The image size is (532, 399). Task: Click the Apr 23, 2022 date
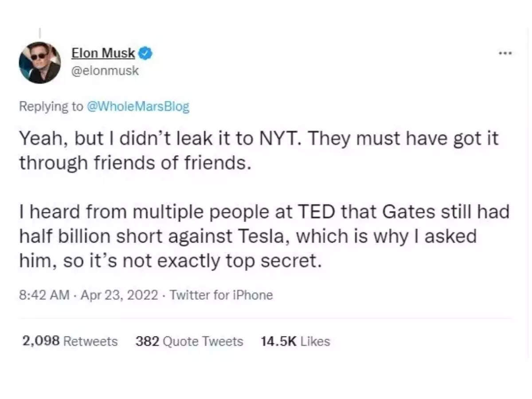pyautogui.click(x=118, y=295)
